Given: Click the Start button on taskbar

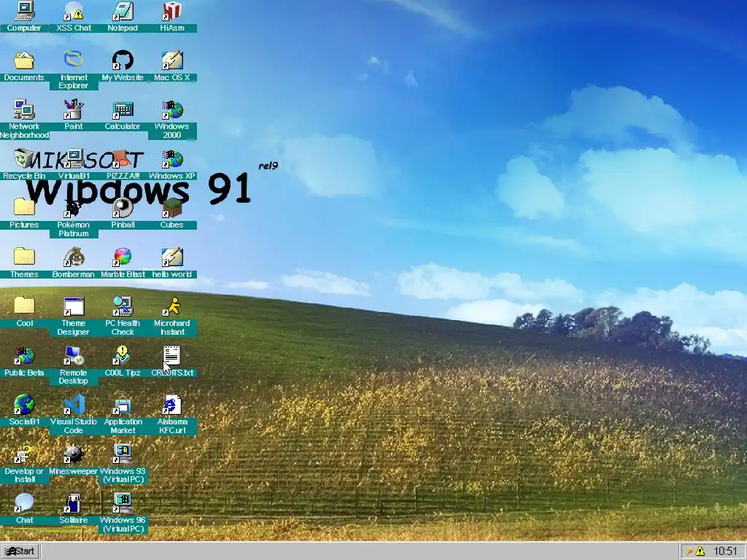Looking at the screenshot, I should click(20, 551).
